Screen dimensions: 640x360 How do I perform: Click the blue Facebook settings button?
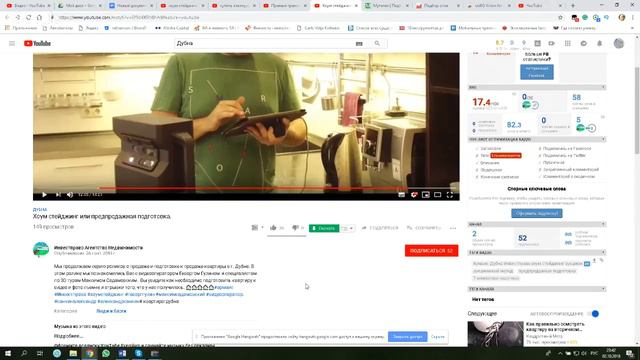pos(537,72)
